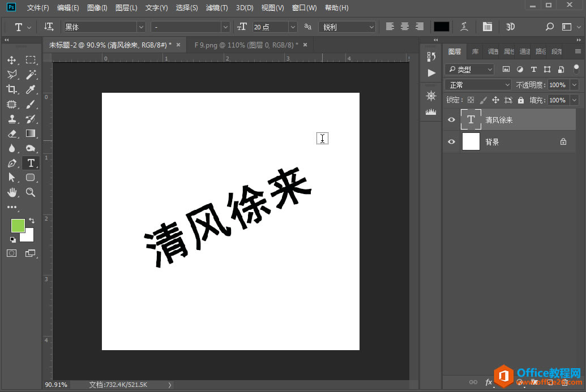Change screen mode
This screenshot has width=586, height=392.
click(30, 253)
